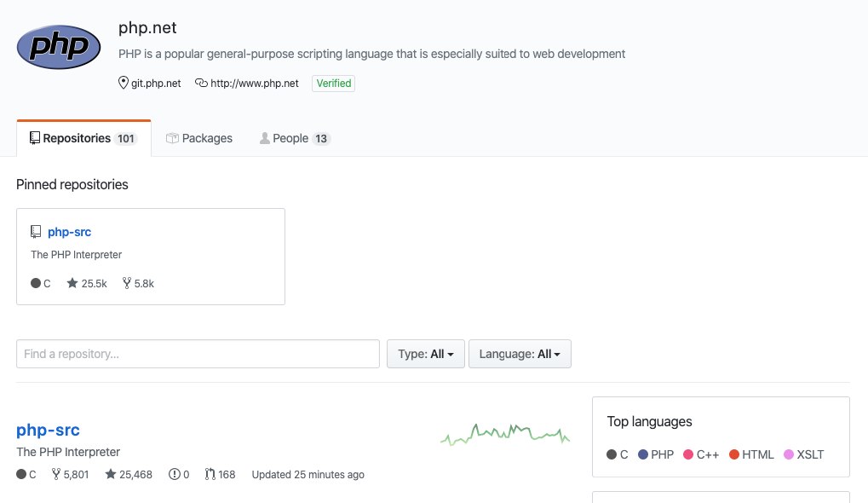Viewport: 868px width, 503px height.
Task: Click the blue PHP language color dot
Action: (x=643, y=454)
